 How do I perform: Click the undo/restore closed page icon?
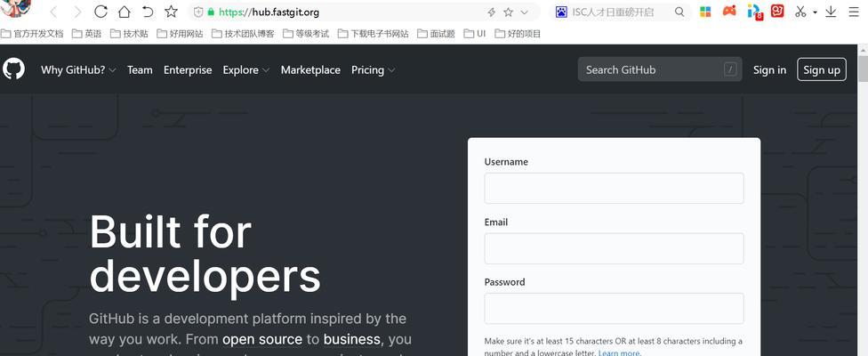click(148, 12)
